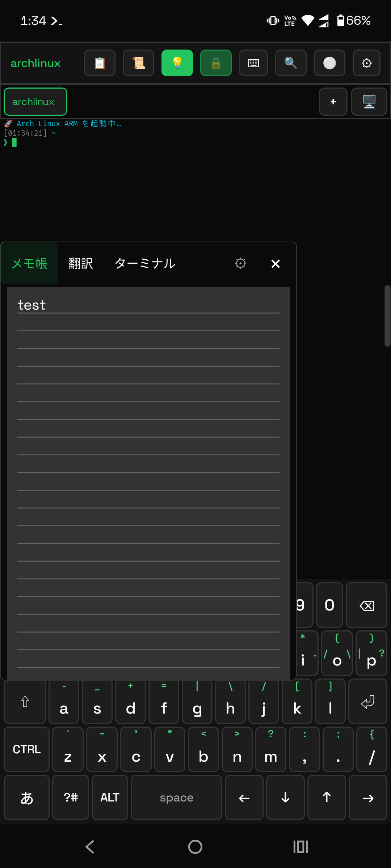Tap the desktop monitor icon
This screenshot has width=391, height=868.
coord(369,102)
